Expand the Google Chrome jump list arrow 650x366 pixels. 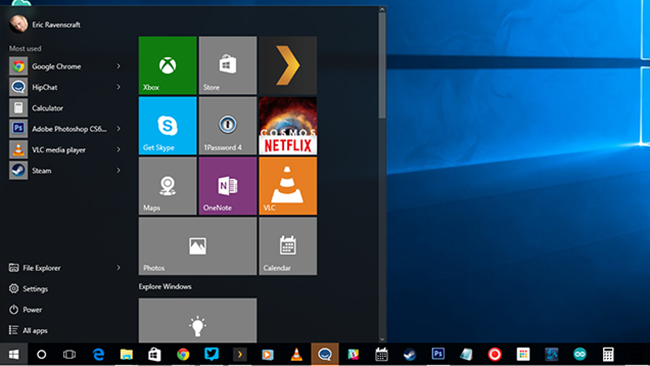(119, 66)
